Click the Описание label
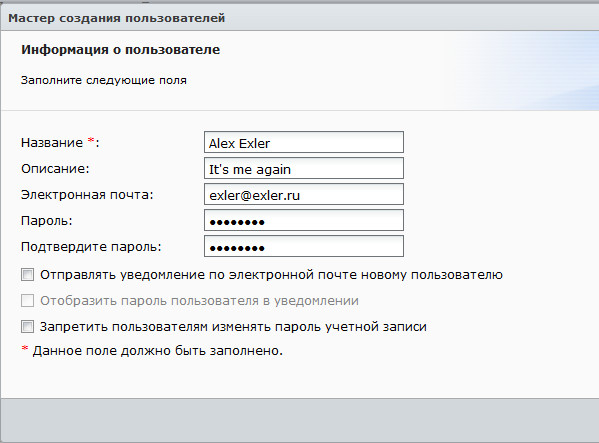 coord(55,169)
